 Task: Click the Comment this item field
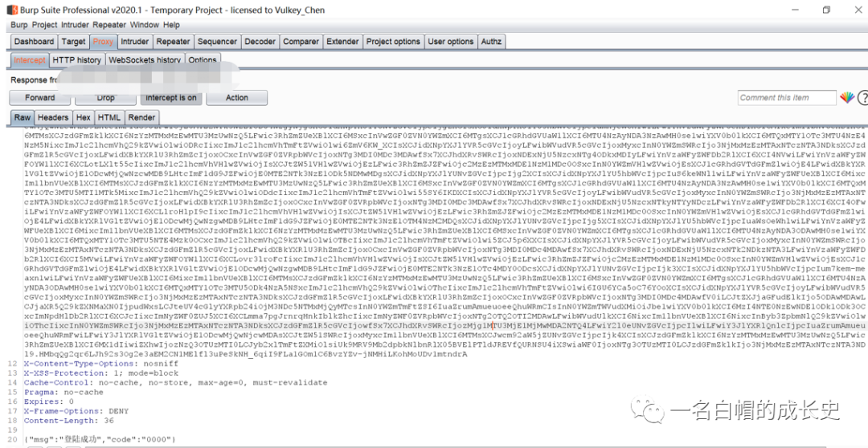point(787,98)
